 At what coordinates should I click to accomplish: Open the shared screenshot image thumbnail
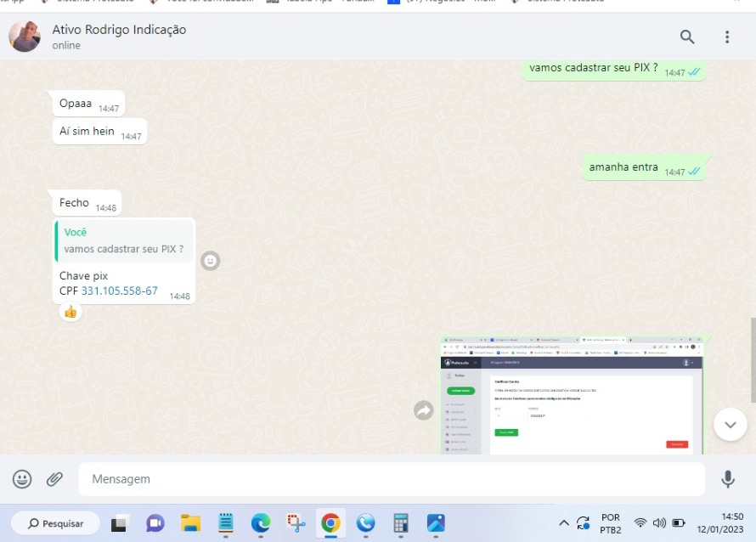pos(572,395)
